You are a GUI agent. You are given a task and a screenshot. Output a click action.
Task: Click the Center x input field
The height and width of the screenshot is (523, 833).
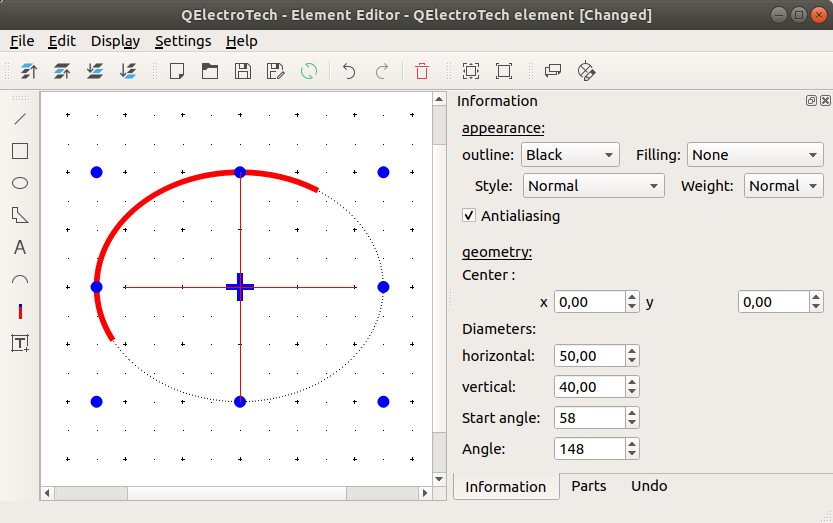(x=590, y=302)
